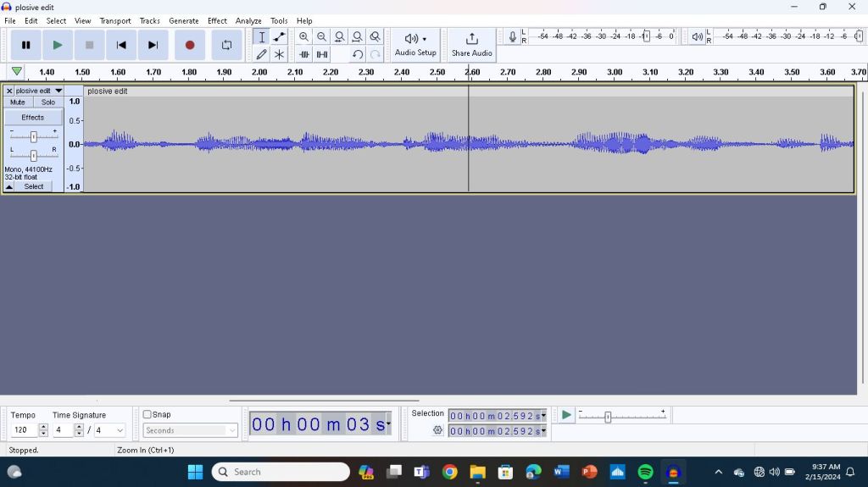This screenshot has width=868, height=487.
Task: Enable the Snap checkbox
Action: (147, 414)
